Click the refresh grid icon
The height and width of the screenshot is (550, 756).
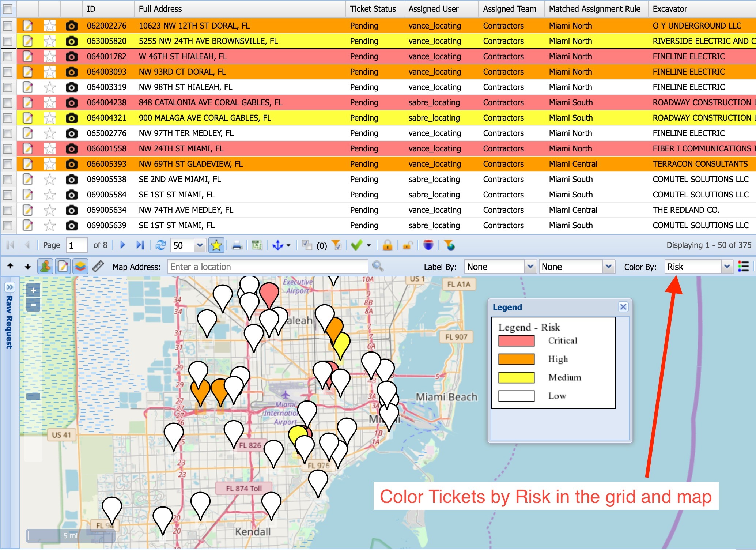(x=160, y=245)
